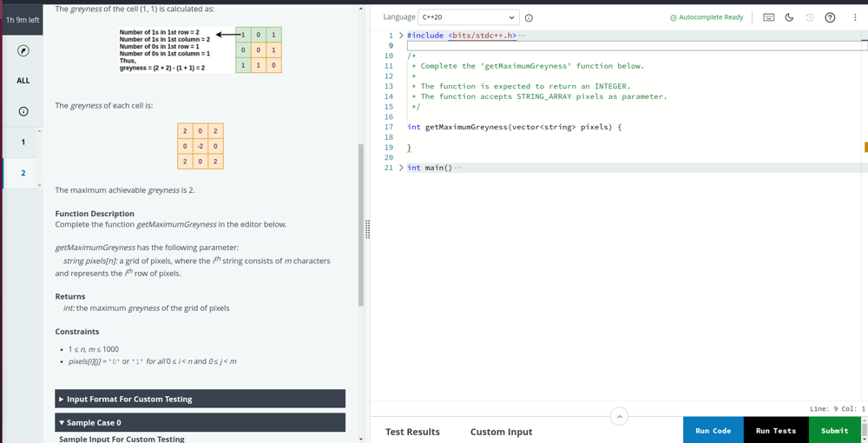The height and width of the screenshot is (443, 868).
Task: Unfold the main() function on line 21
Action: tap(401, 168)
